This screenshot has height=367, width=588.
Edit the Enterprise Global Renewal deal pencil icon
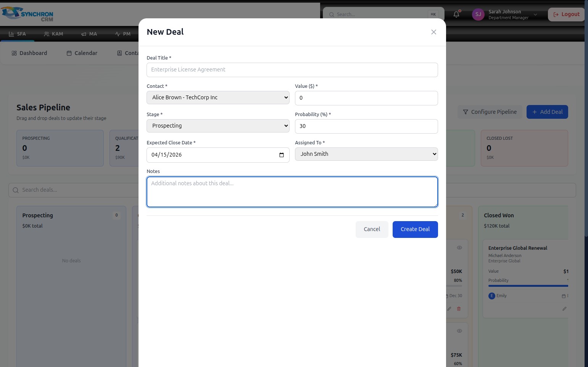pos(564,309)
